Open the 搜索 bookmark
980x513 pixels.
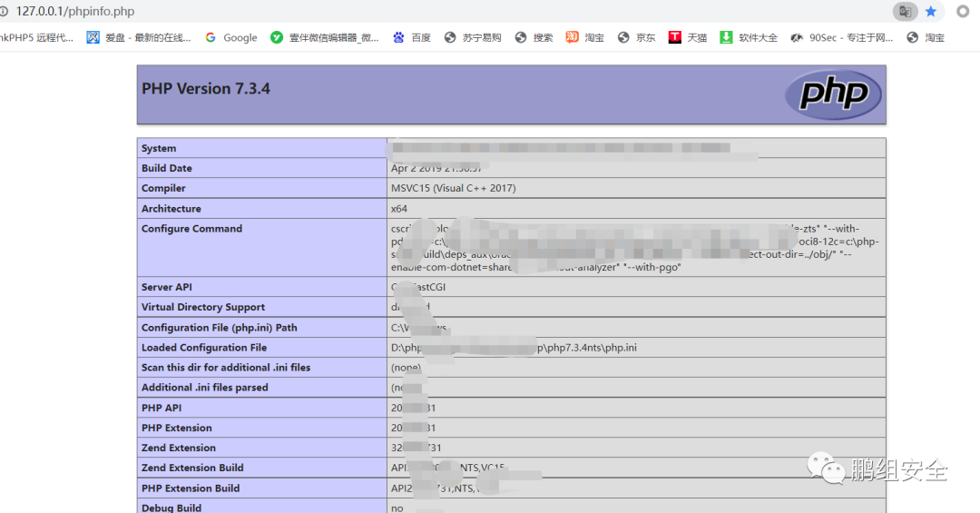coord(534,37)
